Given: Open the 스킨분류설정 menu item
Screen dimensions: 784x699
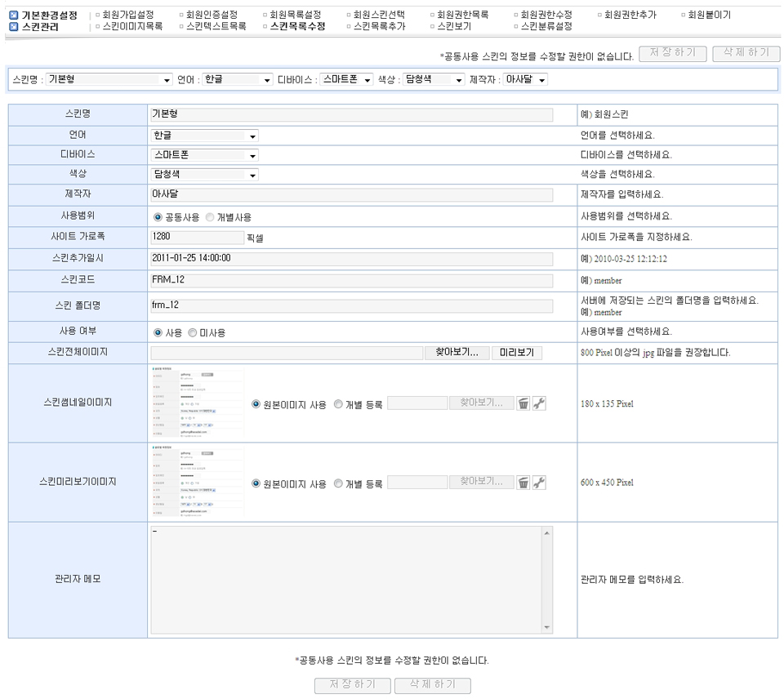Looking at the screenshot, I should click(x=546, y=26).
